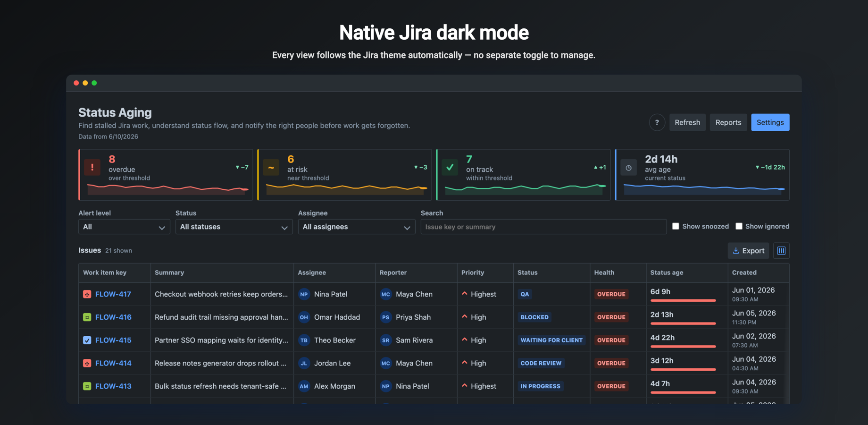The width and height of the screenshot is (868, 425).
Task: Click summary 'Partner SSO mapping waits for identity...'
Action: [x=221, y=340]
